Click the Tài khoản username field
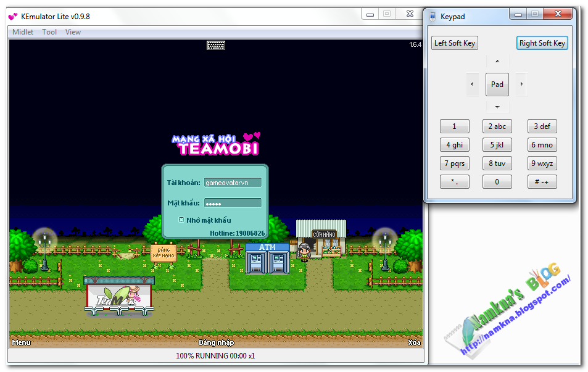 [233, 183]
